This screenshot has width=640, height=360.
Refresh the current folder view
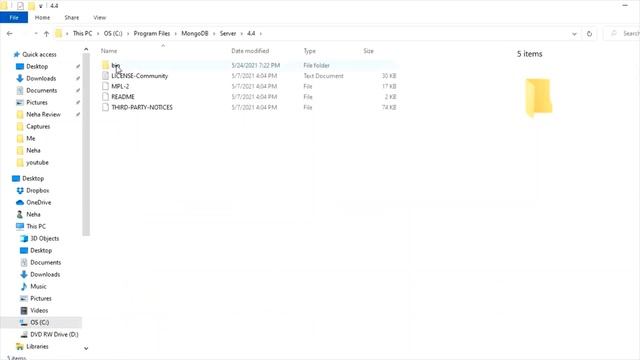coord(589,33)
